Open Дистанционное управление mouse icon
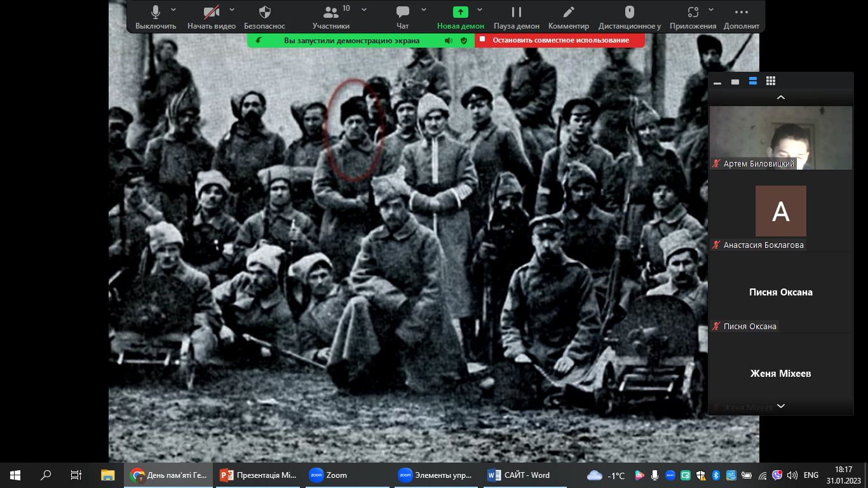Viewport: 868px width, 488px height. (x=629, y=13)
